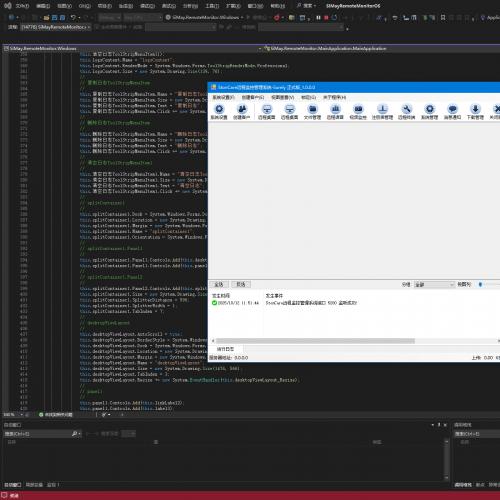500x500 pixels.
Task: Switch to the 运行日志 tab
Action: point(225,349)
